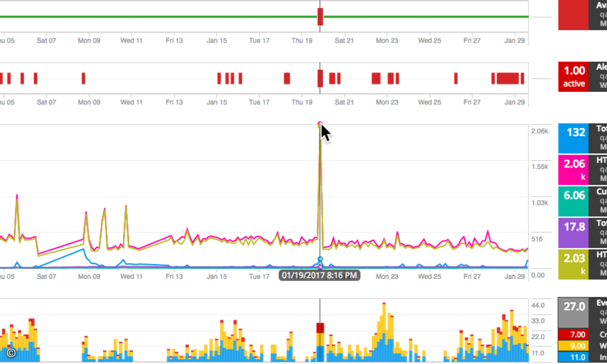Click Wed 25 under the availability chart
Screen dimensions: 607x364
click(x=429, y=40)
